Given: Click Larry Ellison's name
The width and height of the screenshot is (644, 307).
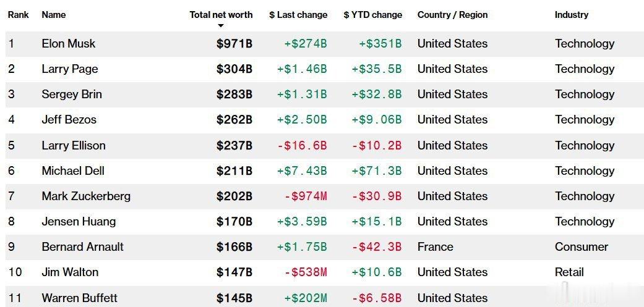Looking at the screenshot, I should pyautogui.click(x=74, y=146).
